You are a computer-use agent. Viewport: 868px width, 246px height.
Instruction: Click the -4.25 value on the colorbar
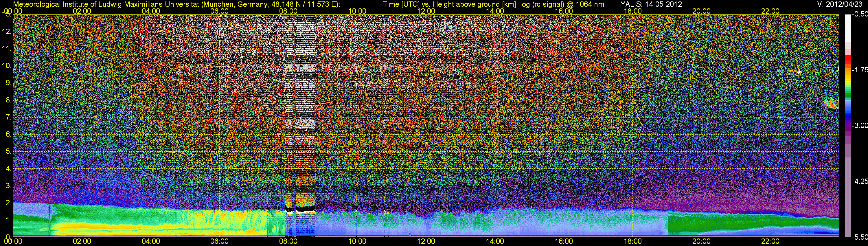click(x=860, y=182)
